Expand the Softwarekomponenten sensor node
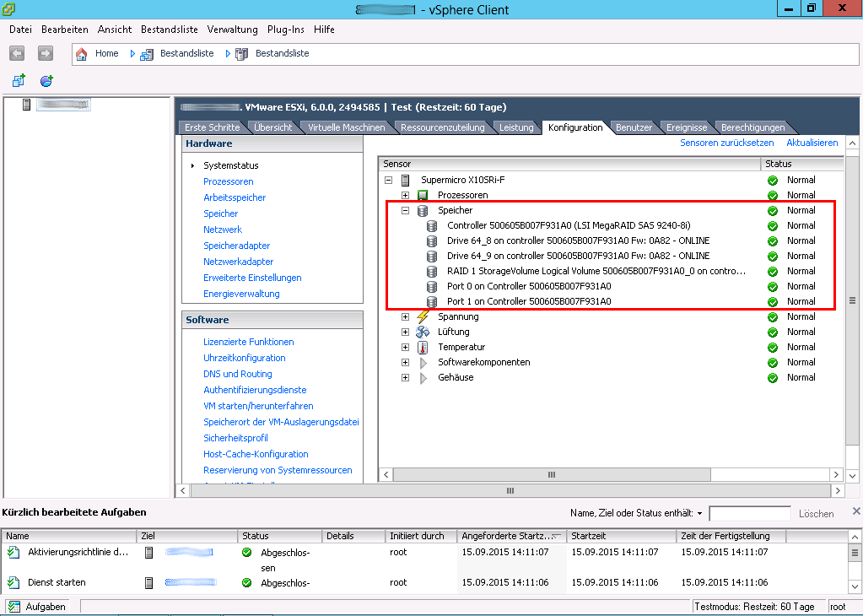Screen dimensions: 863x616 [x=406, y=362]
